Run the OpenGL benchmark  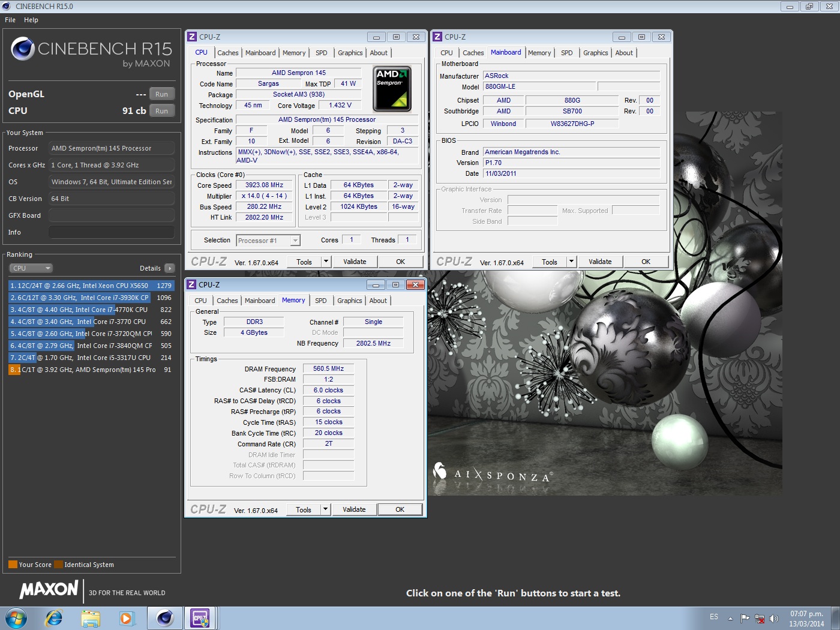coord(162,94)
